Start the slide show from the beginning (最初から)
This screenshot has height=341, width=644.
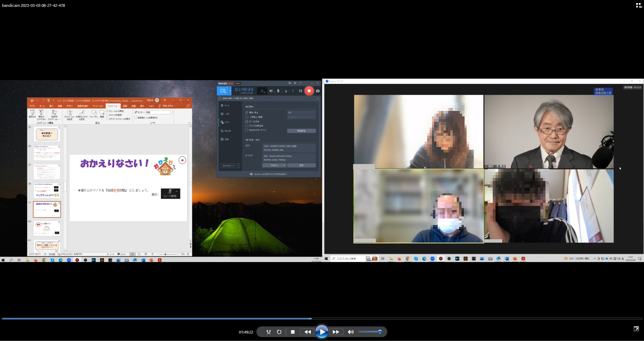pos(32,114)
